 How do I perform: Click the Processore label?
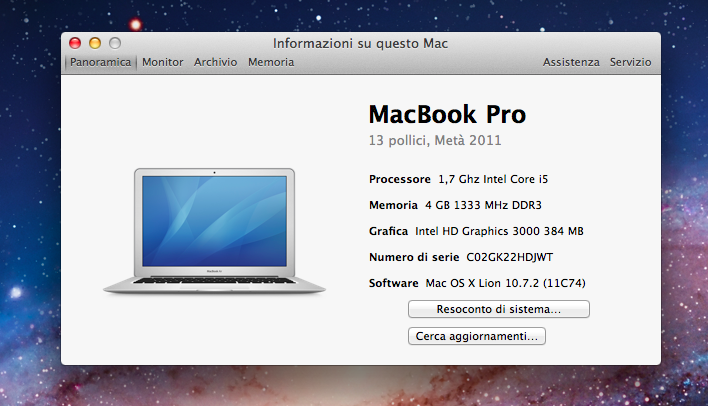coord(400,179)
